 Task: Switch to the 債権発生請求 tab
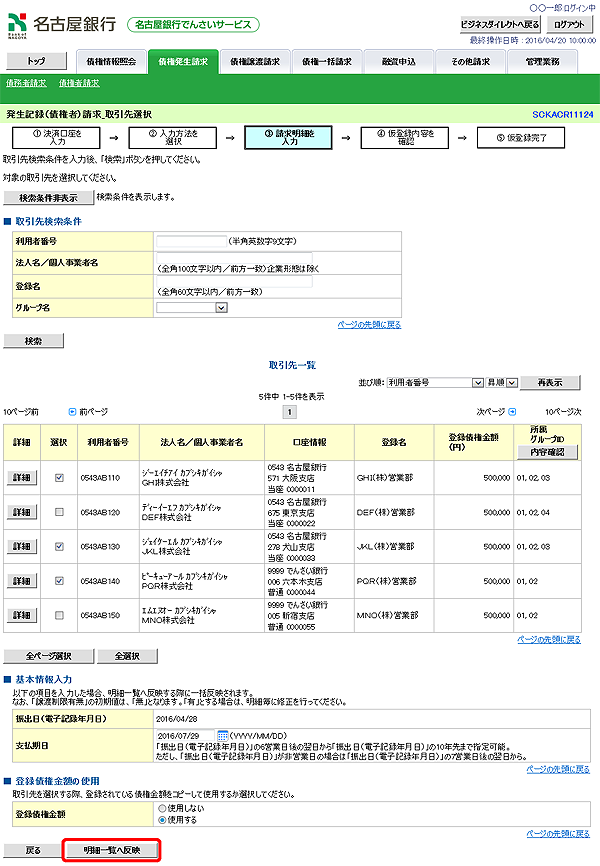click(183, 62)
